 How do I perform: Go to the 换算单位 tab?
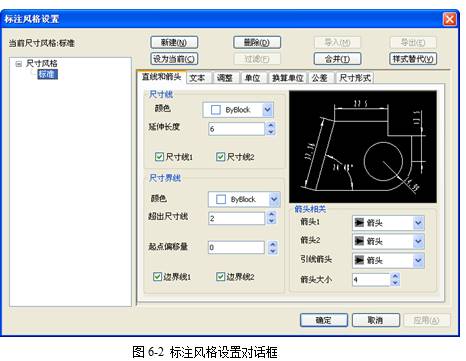(x=287, y=78)
